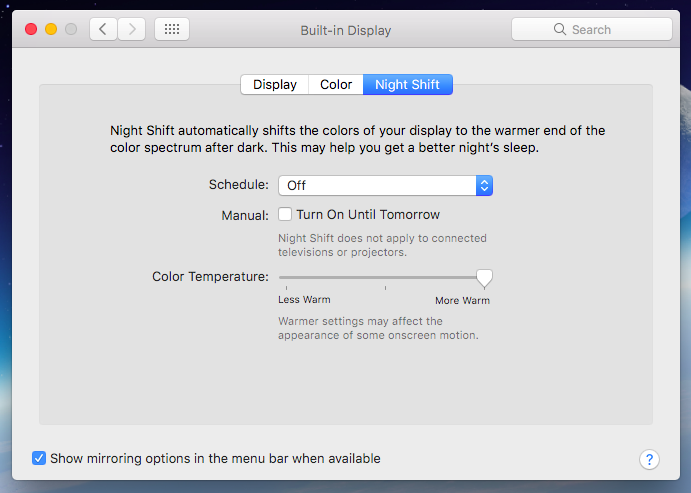Click the Night Shift description paragraph
This screenshot has height=493, width=691.
pos(357,139)
